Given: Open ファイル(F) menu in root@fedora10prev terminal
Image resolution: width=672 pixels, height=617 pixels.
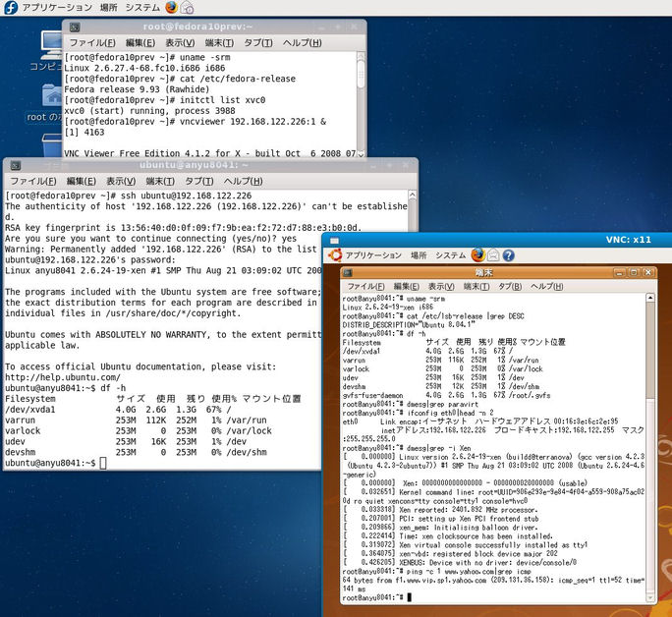Looking at the screenshot, I should tap(92, 43).
